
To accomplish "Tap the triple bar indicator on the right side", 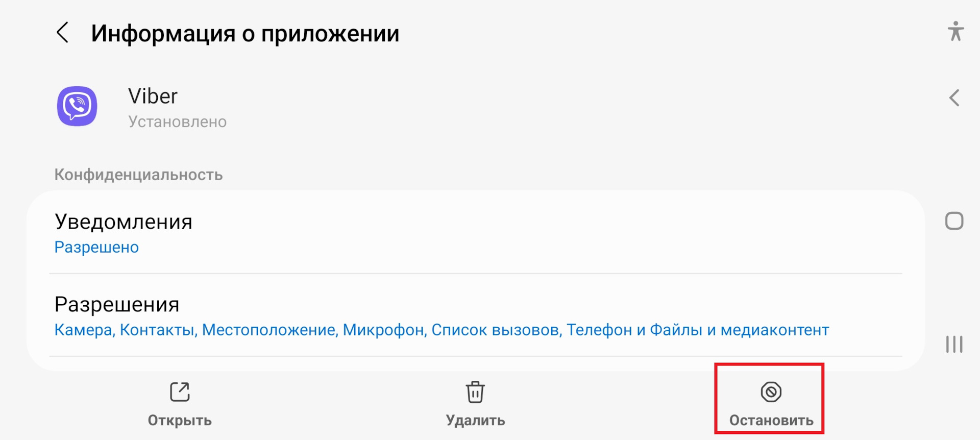I will coord(954,344).
